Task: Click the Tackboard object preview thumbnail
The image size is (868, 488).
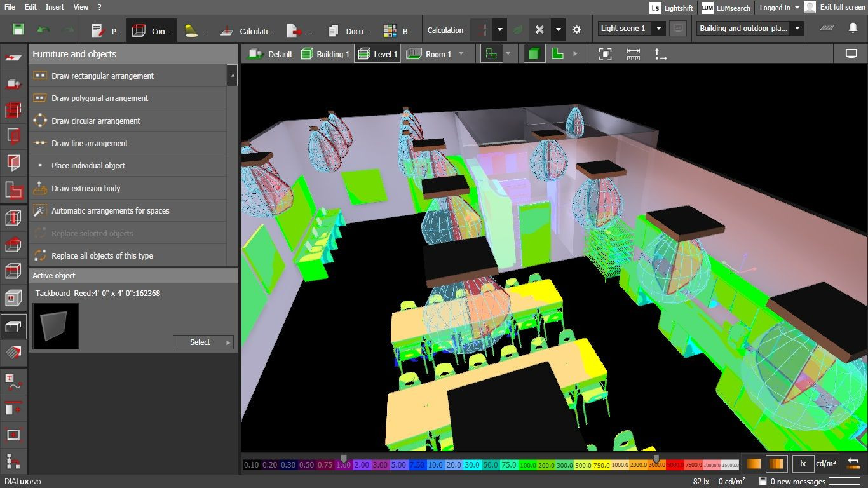Action: tap(56, 326)
